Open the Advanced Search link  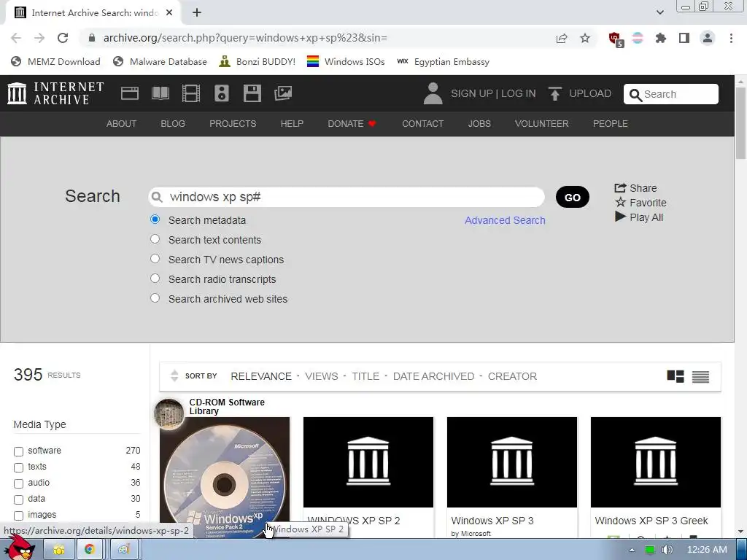click(x=505, y=220)
